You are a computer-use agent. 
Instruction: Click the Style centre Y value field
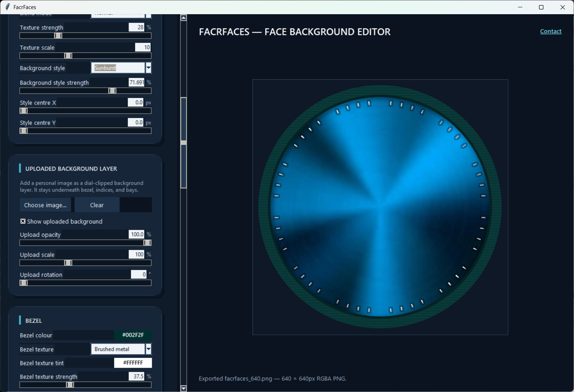135,122
